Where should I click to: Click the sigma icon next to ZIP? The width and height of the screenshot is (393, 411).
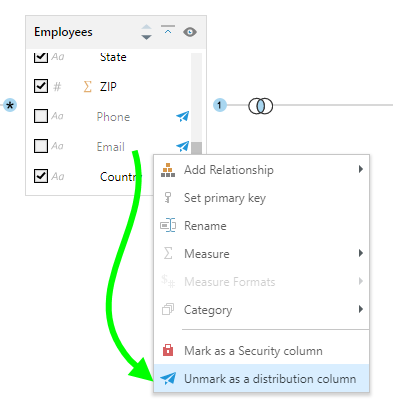pyautogui.click(x=87, y=87)
